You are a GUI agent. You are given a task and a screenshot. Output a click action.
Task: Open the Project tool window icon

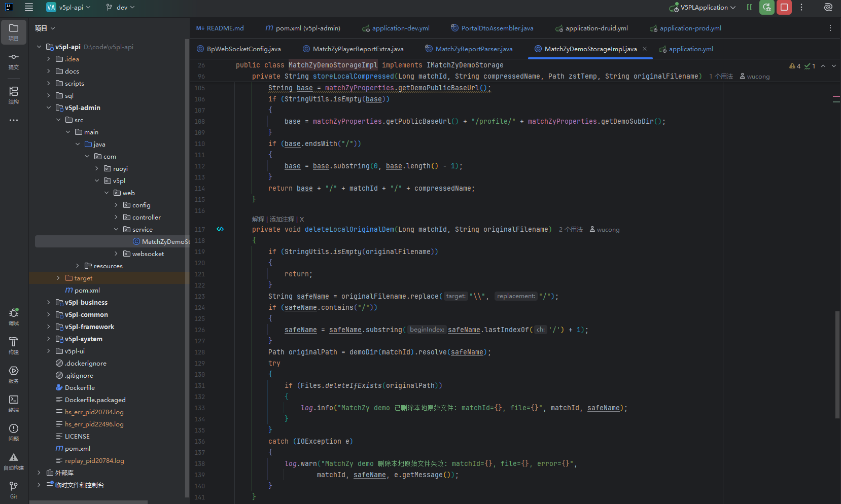coord(14,32)
